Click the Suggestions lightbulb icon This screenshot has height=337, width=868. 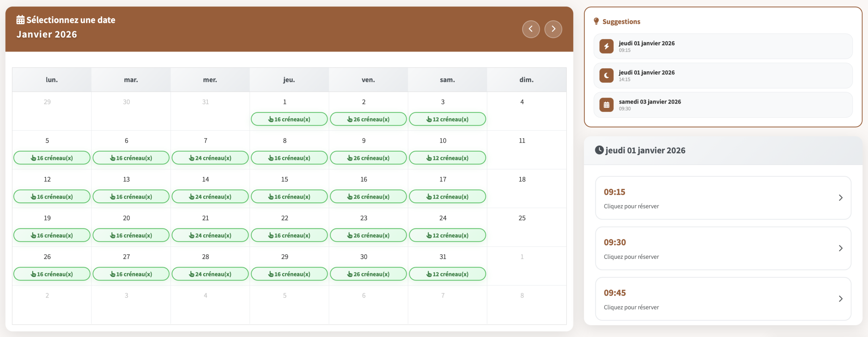pos(596,21)
